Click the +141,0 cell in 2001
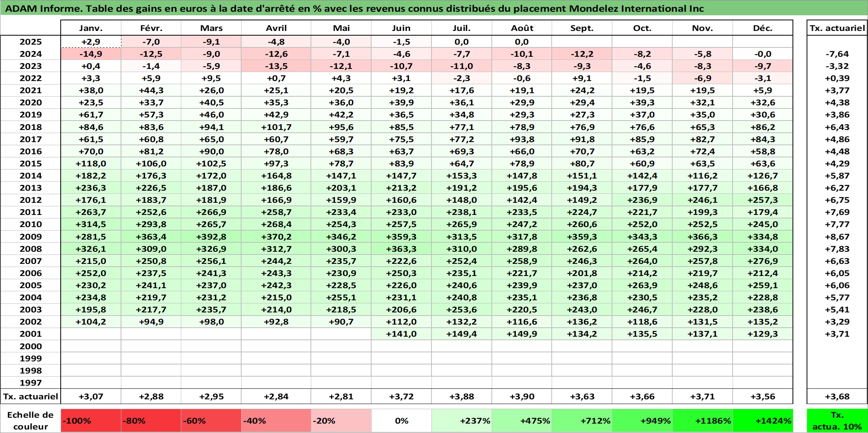This screenshot has height=433, width=868. coord(401,334)
